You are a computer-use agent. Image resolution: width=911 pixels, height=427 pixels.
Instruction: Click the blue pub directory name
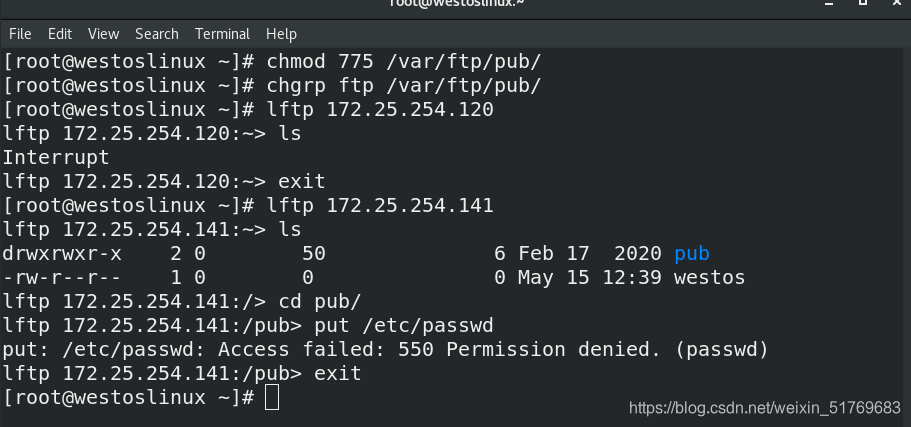[x=692, y=253]
